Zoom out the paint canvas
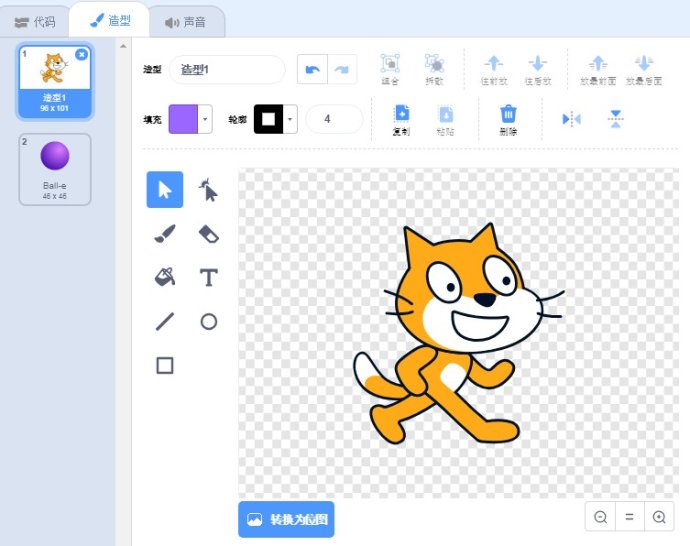 600,517
